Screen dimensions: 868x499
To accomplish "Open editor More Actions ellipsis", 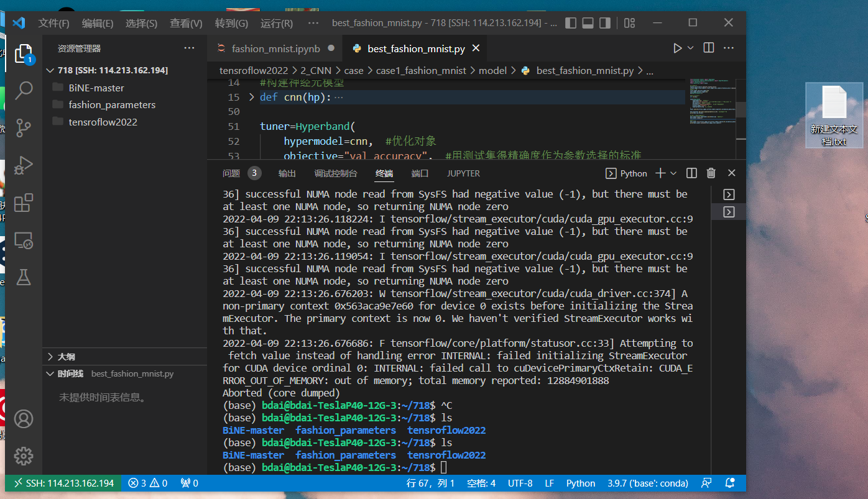I will pyautogui.click(x=728, y=48).
